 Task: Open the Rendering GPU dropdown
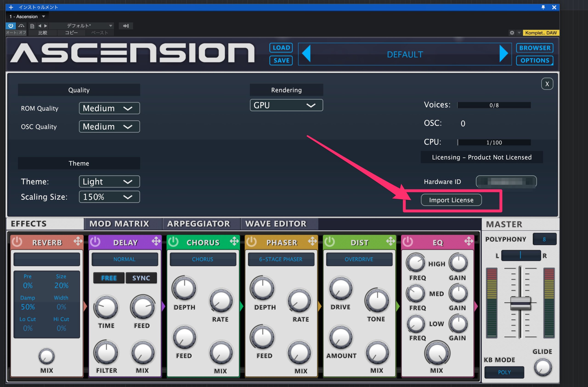coord(286,105)
